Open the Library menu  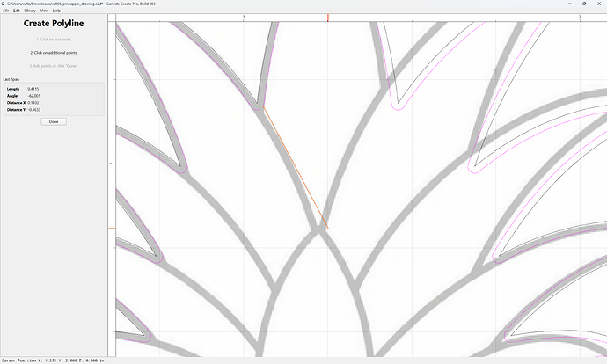coord(30,11)
